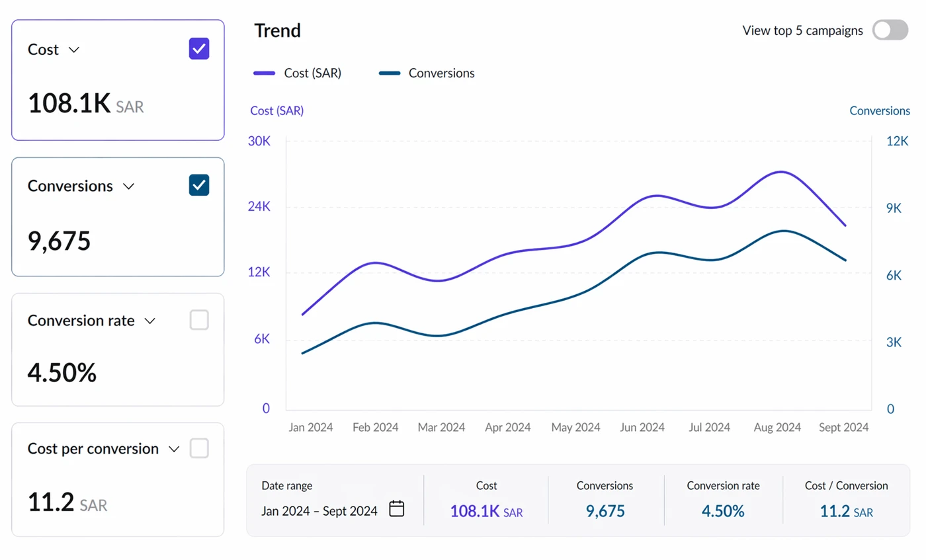Click the Jan 2024 axis label
Image resolution: width=926 pixels, height=560 pixels.
(x=311, y=428)
